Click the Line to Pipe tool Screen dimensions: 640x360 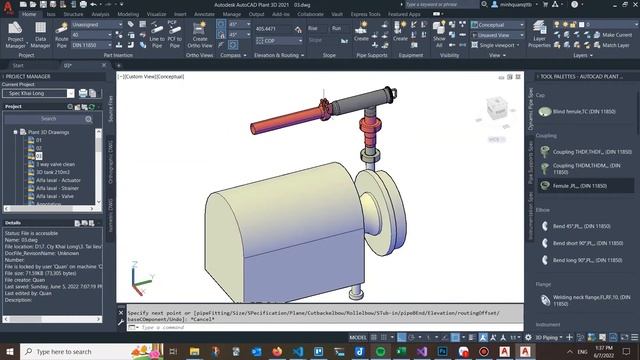pos(157,35)
